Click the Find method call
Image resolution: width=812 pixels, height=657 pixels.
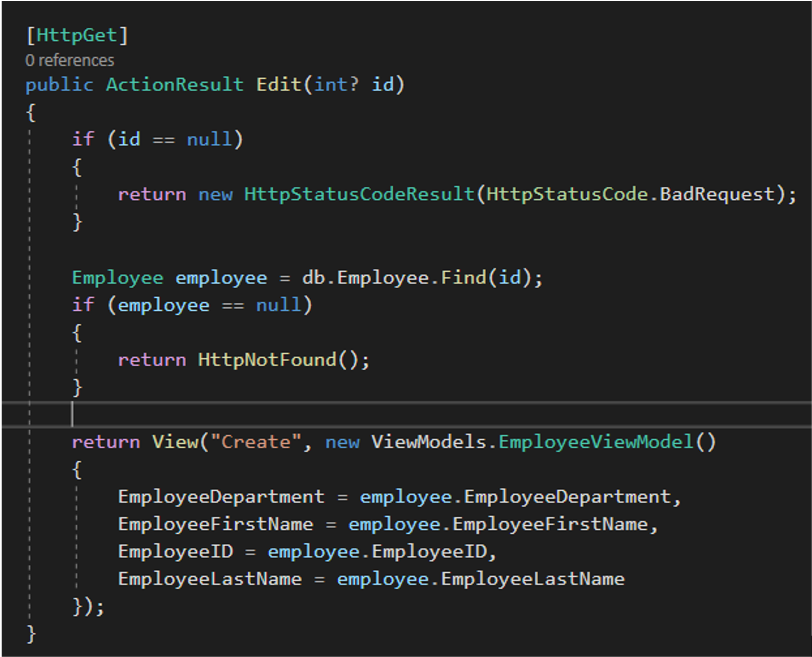(x=463, y=277)
